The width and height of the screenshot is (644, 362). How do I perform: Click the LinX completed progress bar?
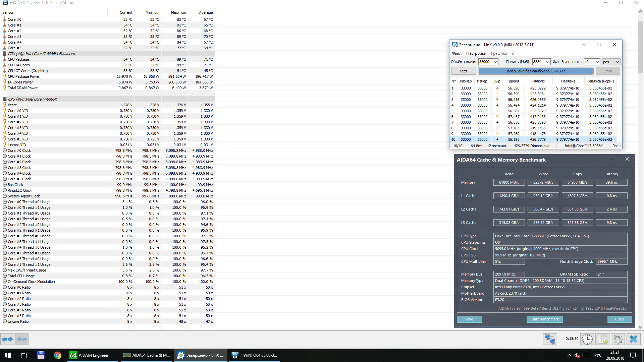pyautogui.click(x=535, y=71)
